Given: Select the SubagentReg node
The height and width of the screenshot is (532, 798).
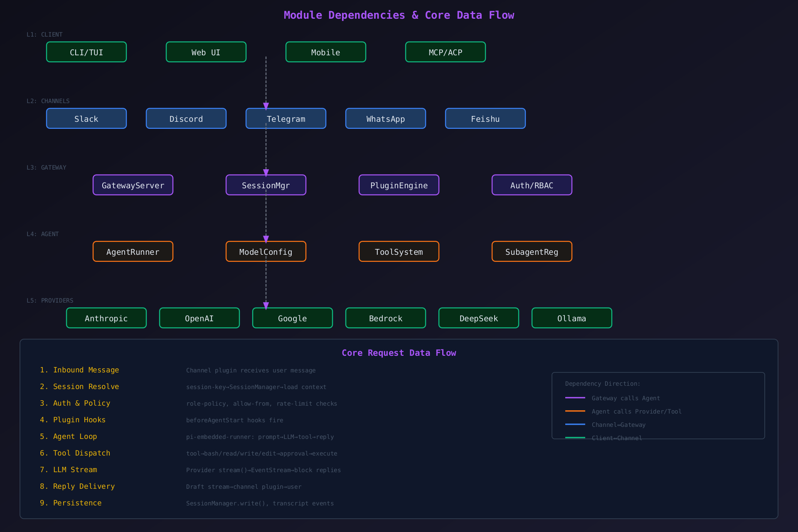Looking at the screenshot, I should point(532,251).
